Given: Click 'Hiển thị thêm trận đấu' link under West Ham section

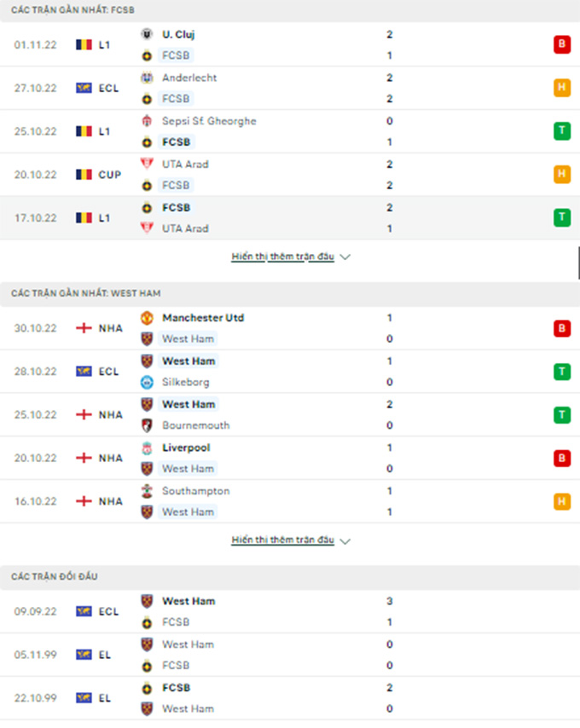Looking at the screenshot, I should coord(283,540).
